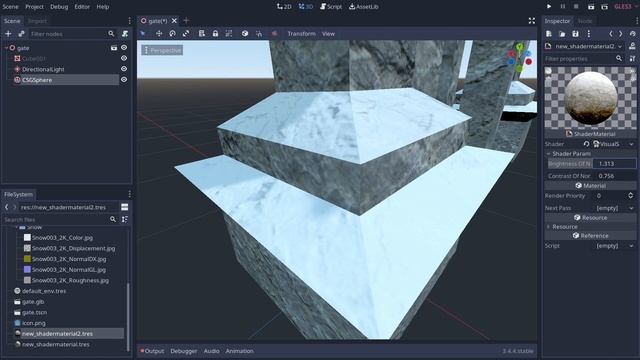The width and height of the screenshot is (640, 360).
Task: Play the edited scene clapper icon
Action: point(591,7)
